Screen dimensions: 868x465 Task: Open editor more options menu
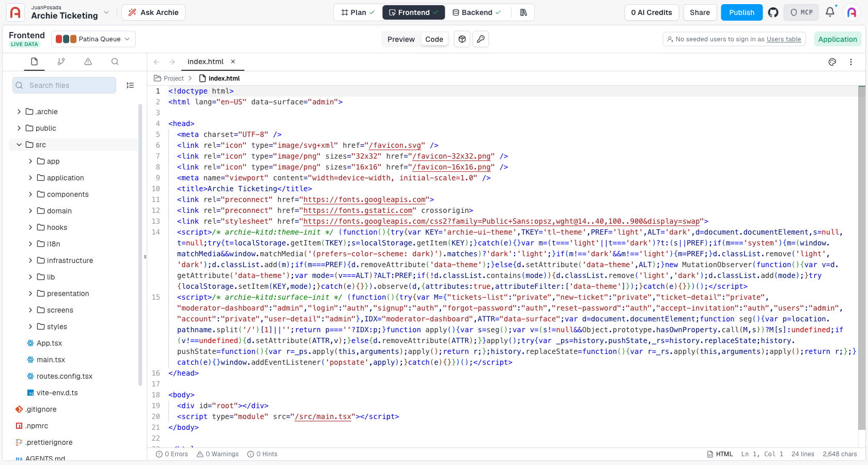point(851,62)
